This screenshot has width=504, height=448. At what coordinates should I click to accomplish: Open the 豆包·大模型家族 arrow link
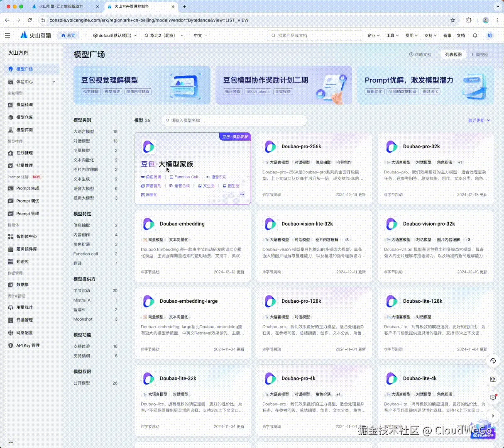pyautogui.click(x=242, y=195)
